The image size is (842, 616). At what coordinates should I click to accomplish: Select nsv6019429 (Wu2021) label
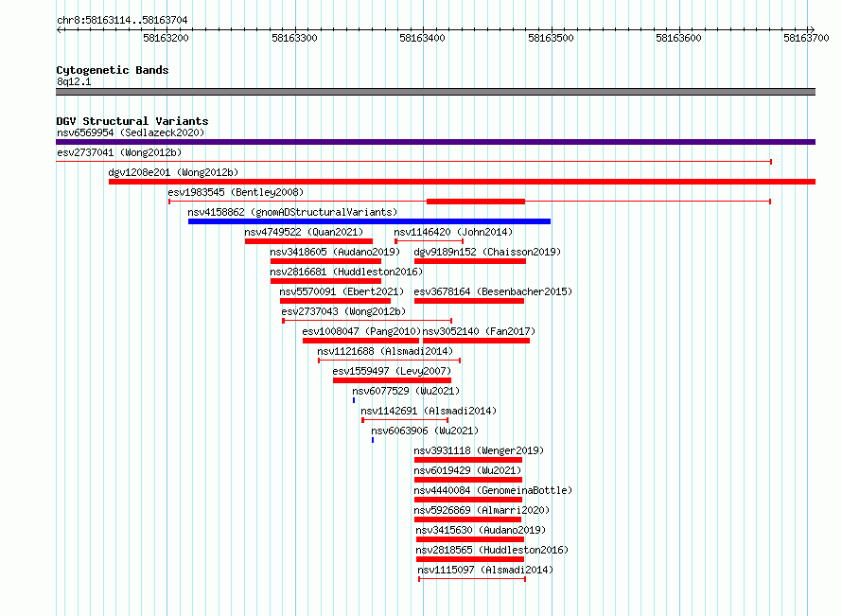click(467, 470)
